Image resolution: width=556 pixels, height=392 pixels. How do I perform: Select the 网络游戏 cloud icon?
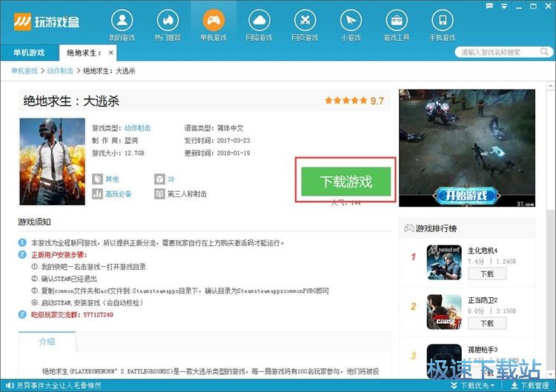click(258, 20)
